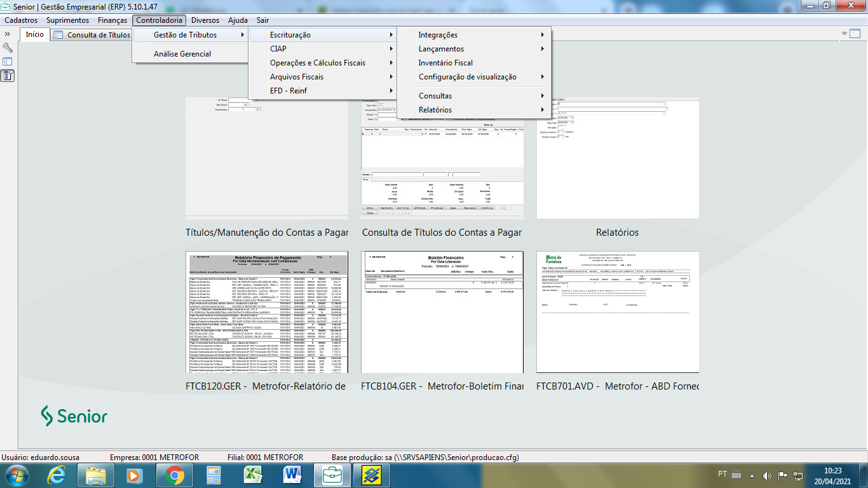The image size is (868, 488).
Task: Expand Consultas submenu
Action: [x=474, y=96]
